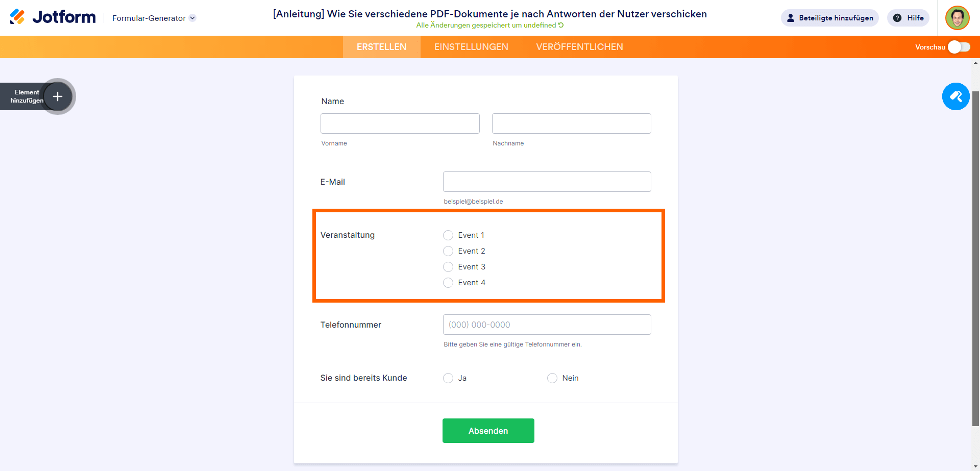Select the Event 2 radio button
Viewport: 980px width, 471px height.
448,251
